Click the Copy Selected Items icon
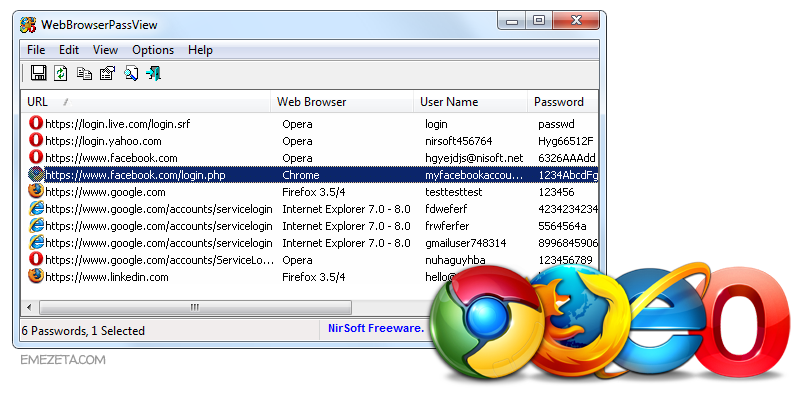 (84, 73)
